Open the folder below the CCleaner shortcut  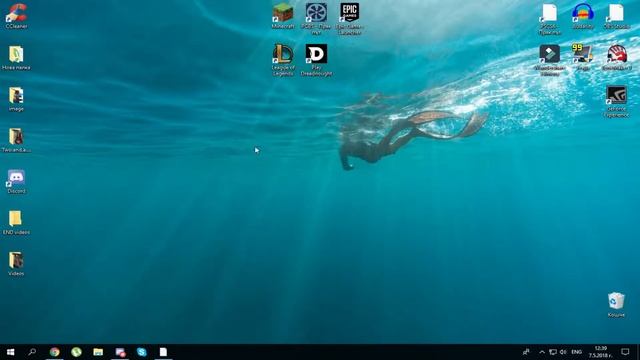point(16,58)
